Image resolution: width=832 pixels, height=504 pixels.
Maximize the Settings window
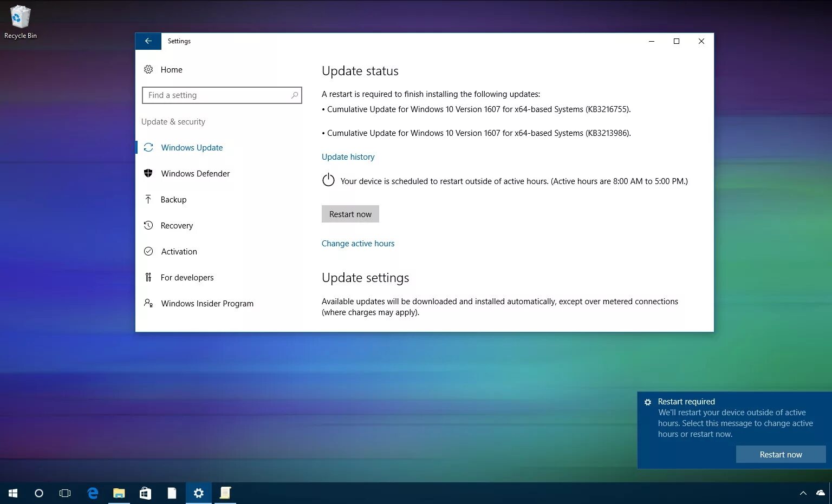(677, 41)
